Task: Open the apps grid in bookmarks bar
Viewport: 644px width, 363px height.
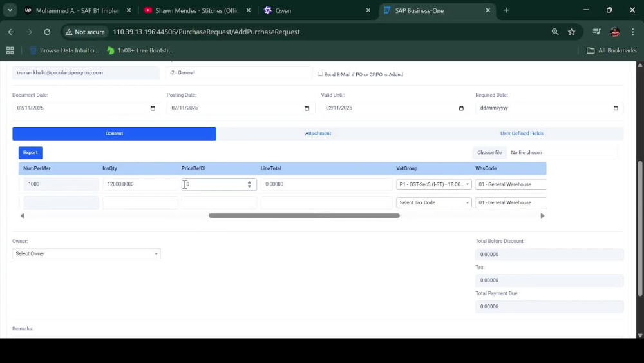Action: pos(10,50)
